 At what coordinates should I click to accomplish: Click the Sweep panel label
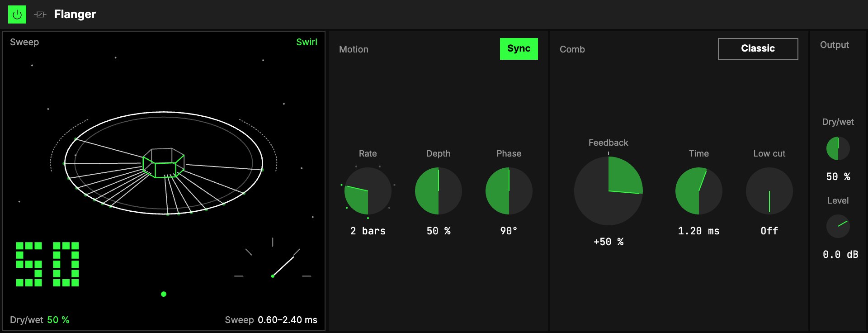[24, 42]
